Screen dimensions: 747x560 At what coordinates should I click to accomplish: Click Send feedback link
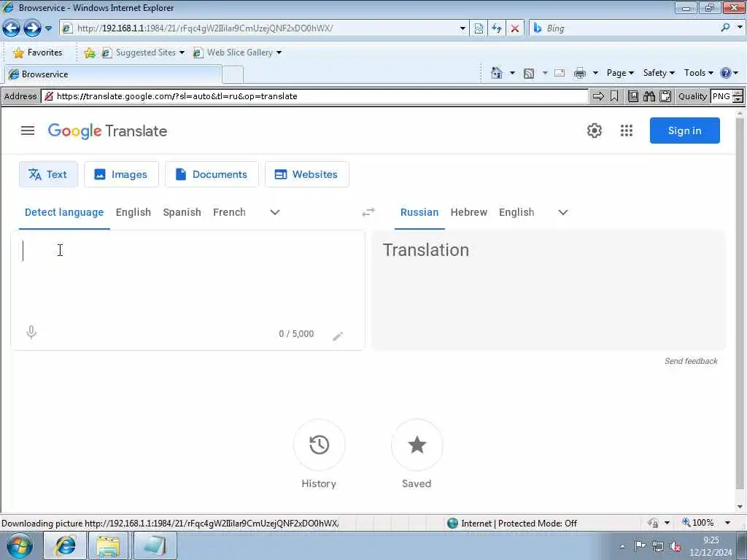(691, 361)
